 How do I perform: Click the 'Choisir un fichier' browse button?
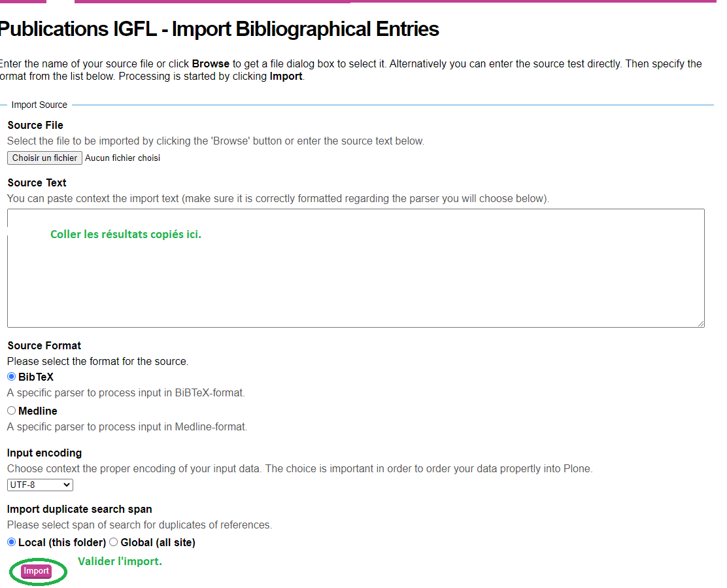[44, 158]
